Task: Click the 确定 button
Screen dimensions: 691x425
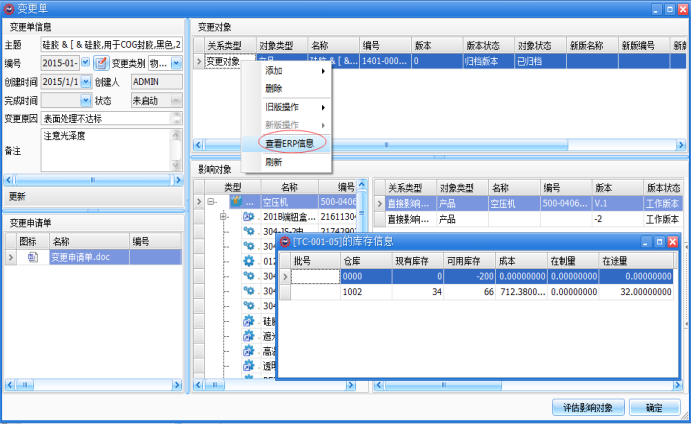Action: pyautogui.click(x=654, y=407)
